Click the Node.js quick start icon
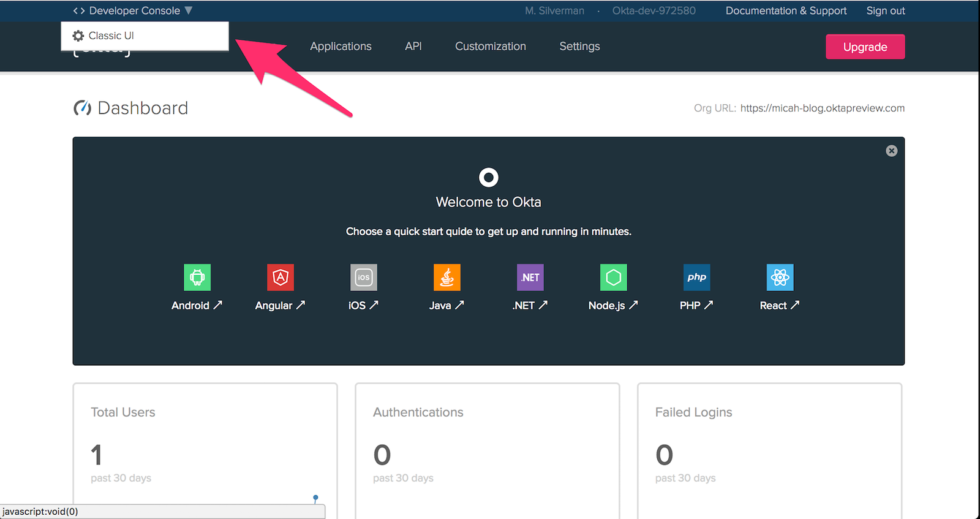 pos(613,278)
